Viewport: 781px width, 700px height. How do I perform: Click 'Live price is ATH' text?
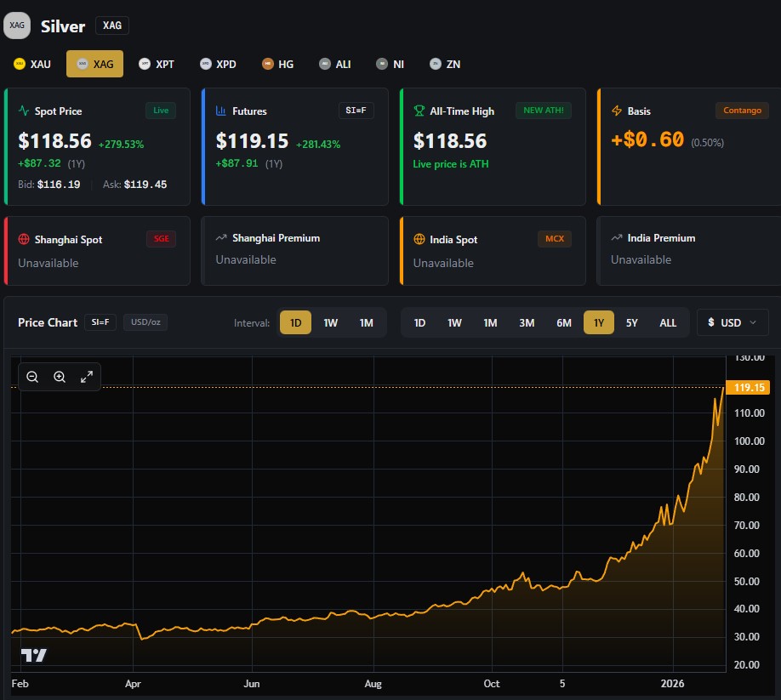click(451, 164)
